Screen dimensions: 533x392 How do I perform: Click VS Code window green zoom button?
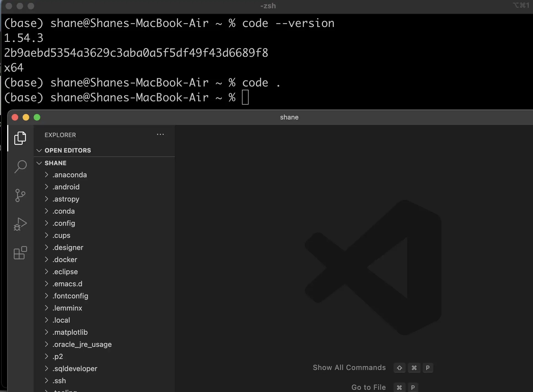[x=37, y=118]
